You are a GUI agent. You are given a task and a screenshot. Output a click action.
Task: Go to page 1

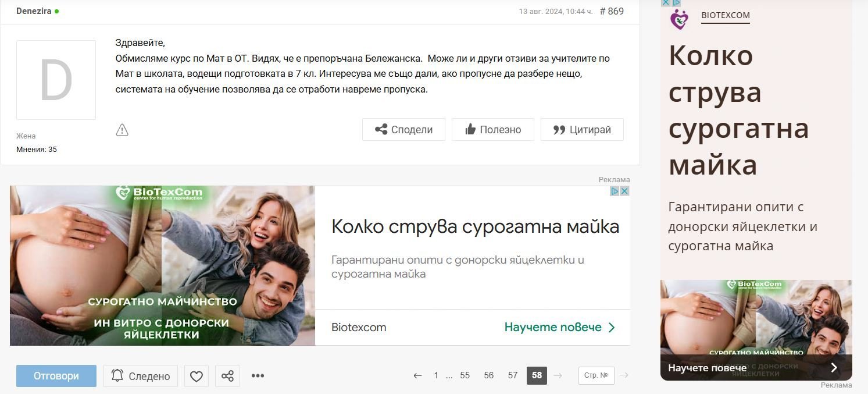(436, 376)
